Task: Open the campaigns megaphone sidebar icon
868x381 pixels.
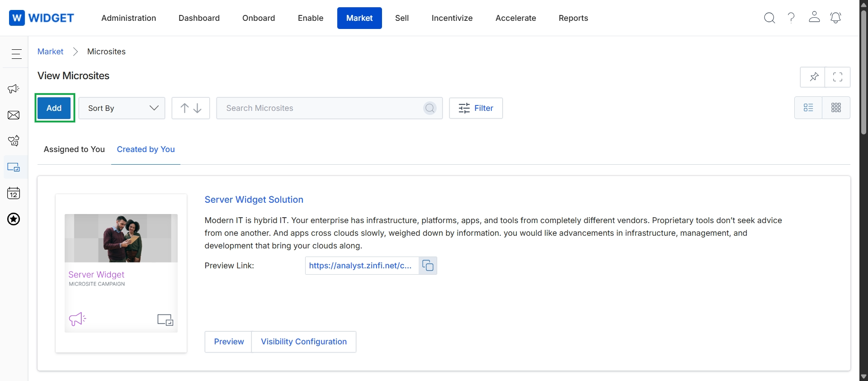Action: (14, 89)
